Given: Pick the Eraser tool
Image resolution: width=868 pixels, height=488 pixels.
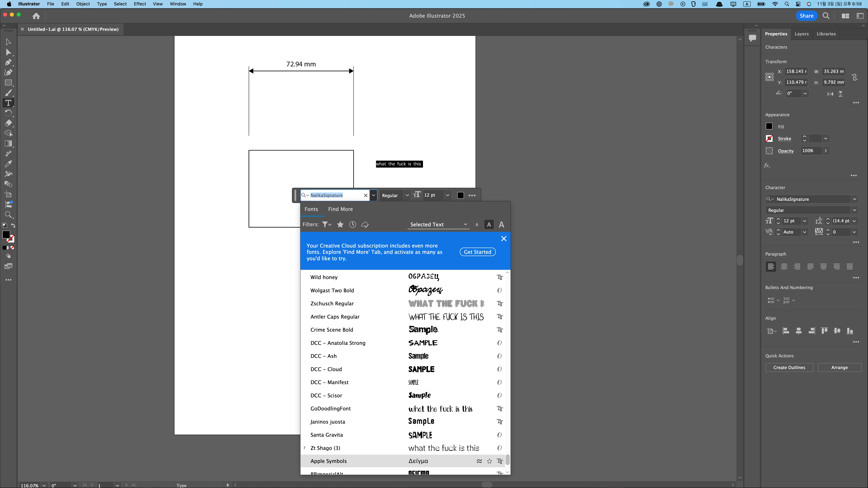Looking at the screenshot, I should click(x=8, y=123).
